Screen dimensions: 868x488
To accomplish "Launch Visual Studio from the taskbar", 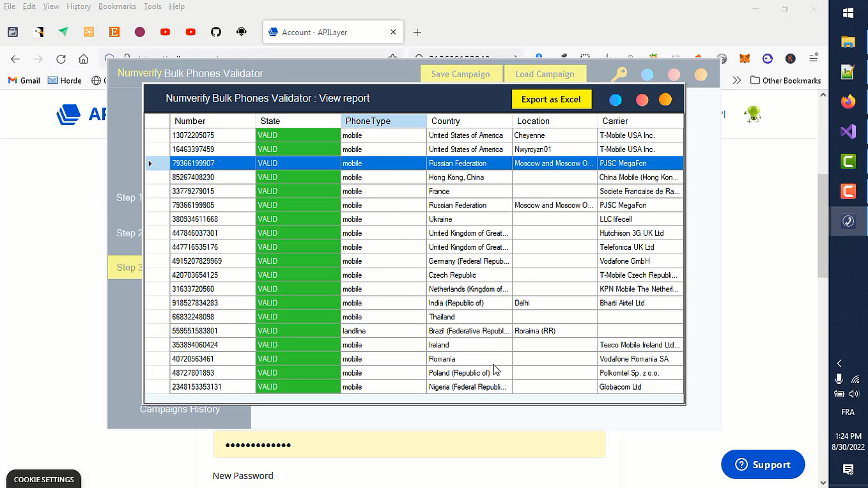I will pyautogui.click(x=848, y=132).
